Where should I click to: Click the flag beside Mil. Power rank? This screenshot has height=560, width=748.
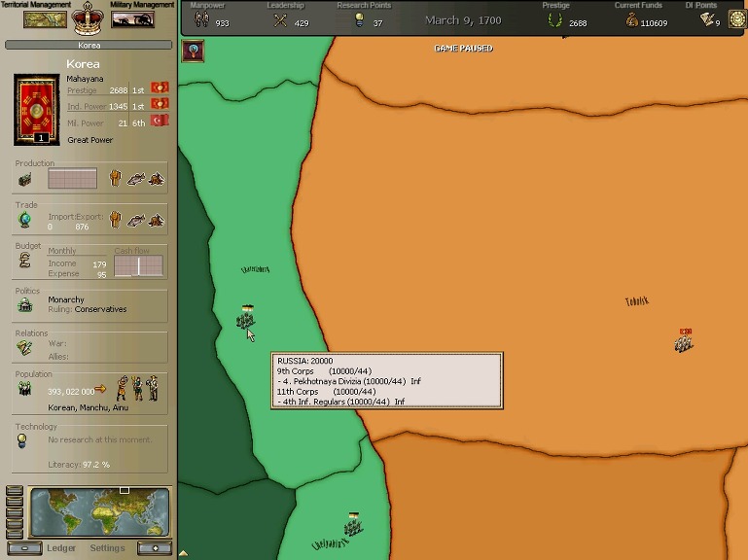tap(160, 121)
